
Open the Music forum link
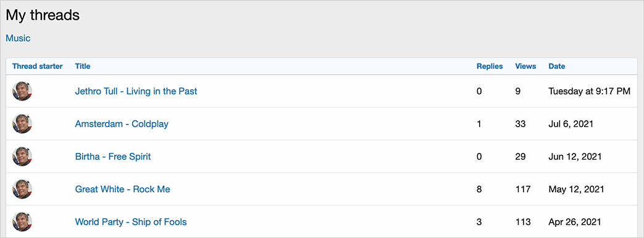tap(18, 38)
